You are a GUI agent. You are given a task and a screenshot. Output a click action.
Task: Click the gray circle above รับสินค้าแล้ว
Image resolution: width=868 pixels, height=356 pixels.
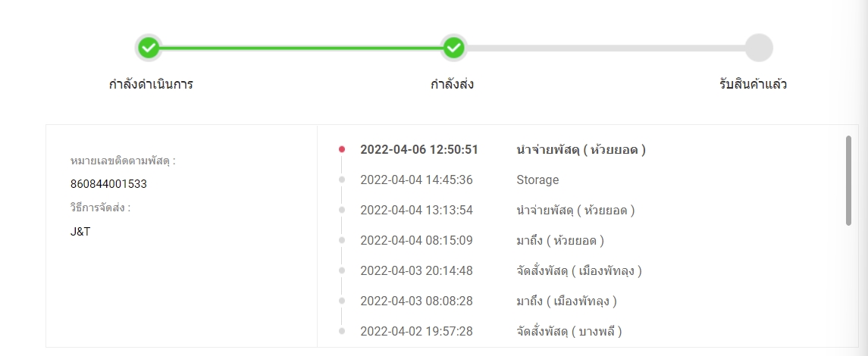(758, 48)
